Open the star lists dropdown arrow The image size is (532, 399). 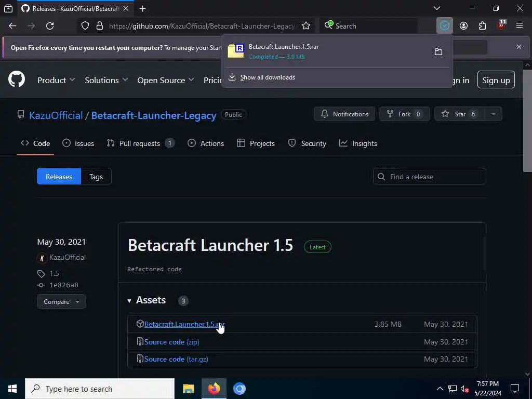[x=494, y=114]
